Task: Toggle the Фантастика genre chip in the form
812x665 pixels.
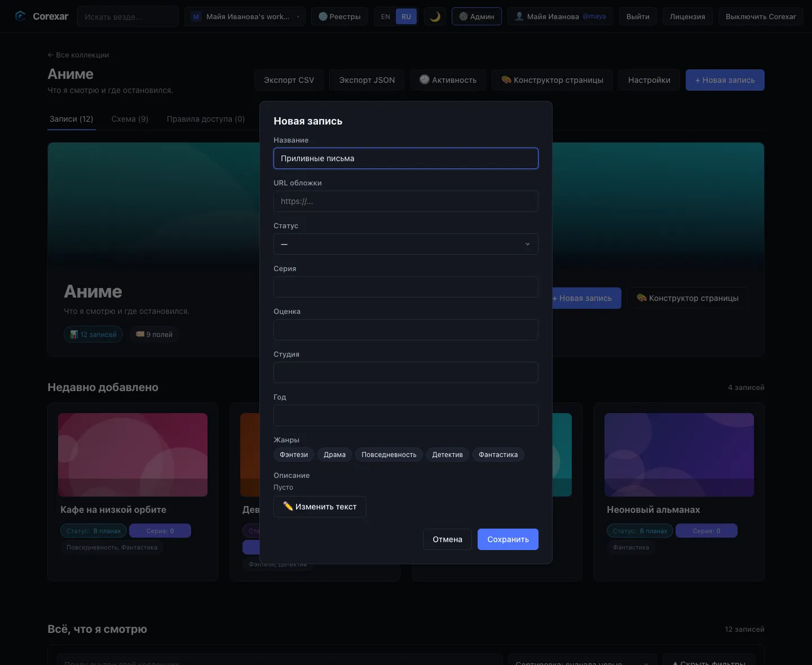Action: pyautogui.click(x=498, y=455)
